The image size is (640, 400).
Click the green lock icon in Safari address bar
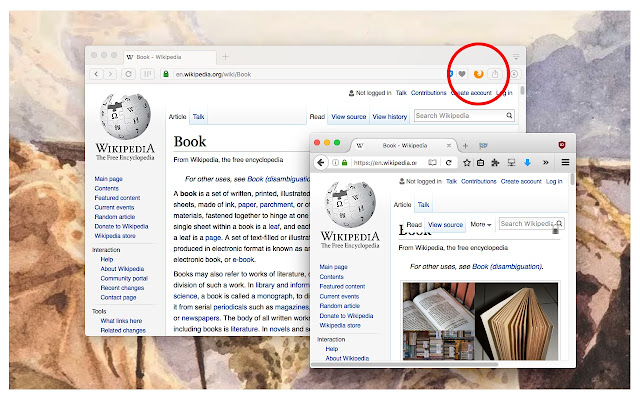click(x=166, y=74)
